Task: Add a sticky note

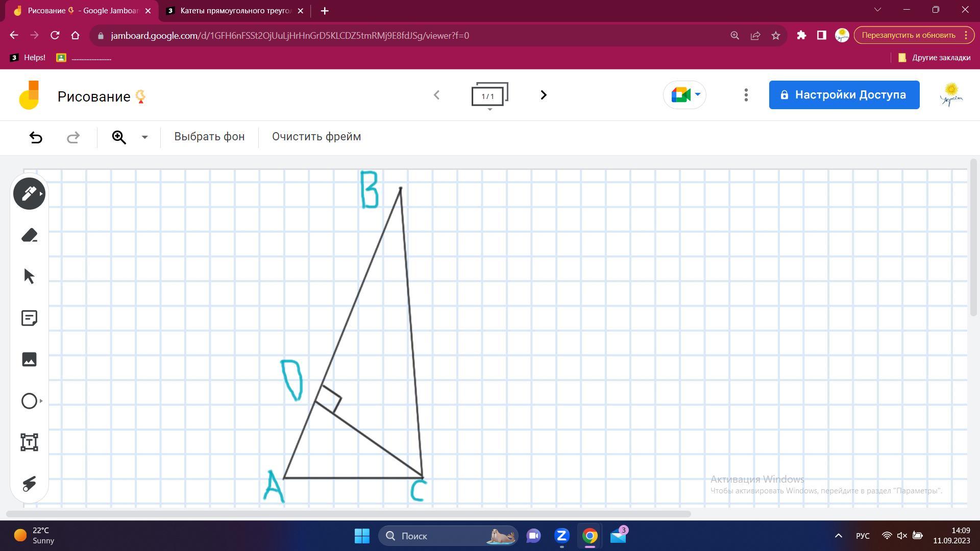Action: tap(29, 318)
